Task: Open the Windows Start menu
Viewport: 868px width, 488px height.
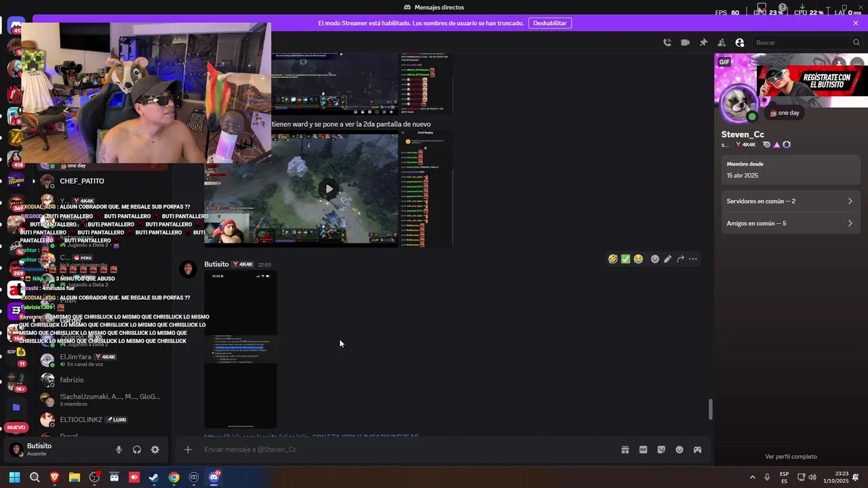Action: coord(14,477)
